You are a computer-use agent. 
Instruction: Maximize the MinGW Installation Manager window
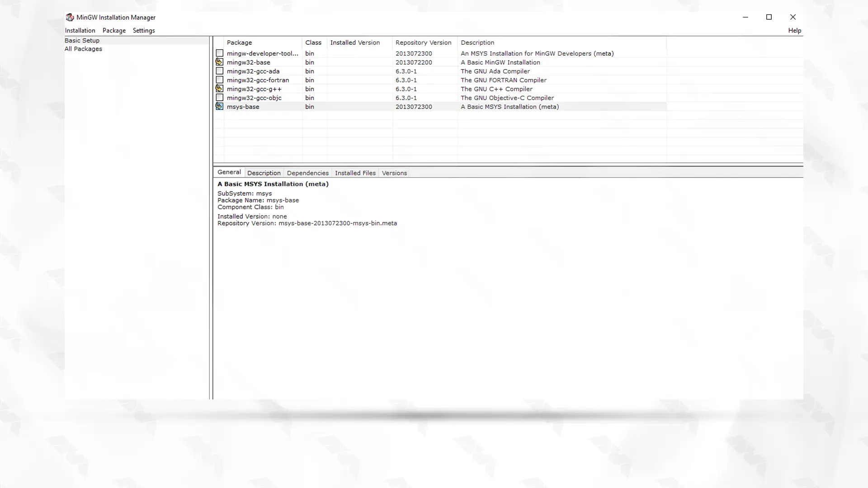tap(769, 17)
